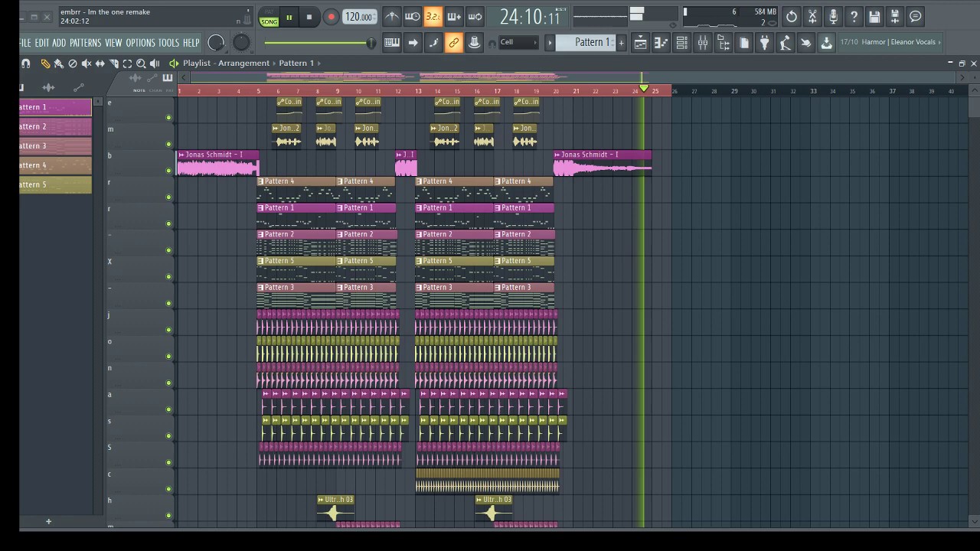980x551 pixels.
Task: Click the Tempo tapper icon
Action: click(786, 43)
